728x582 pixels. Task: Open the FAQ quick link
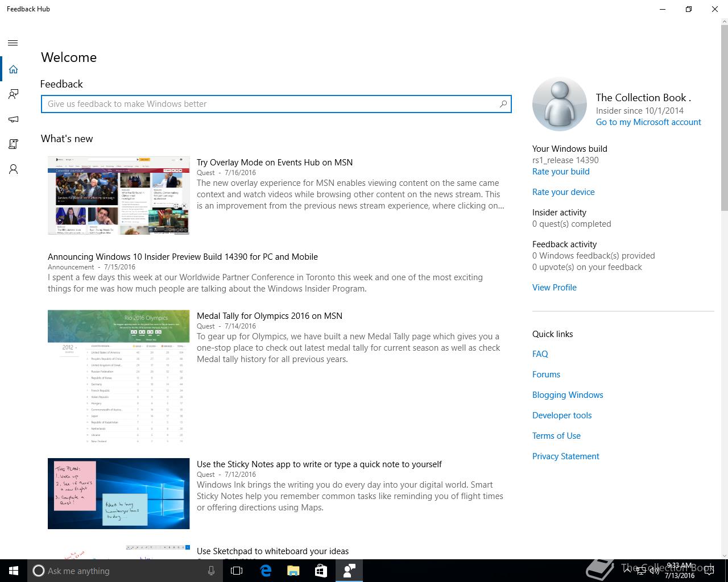click(x=540, y=354)
